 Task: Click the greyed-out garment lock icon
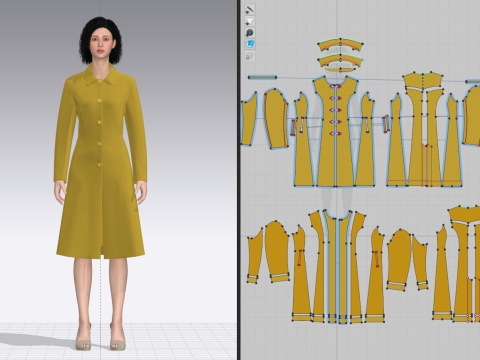click(250, 56)
